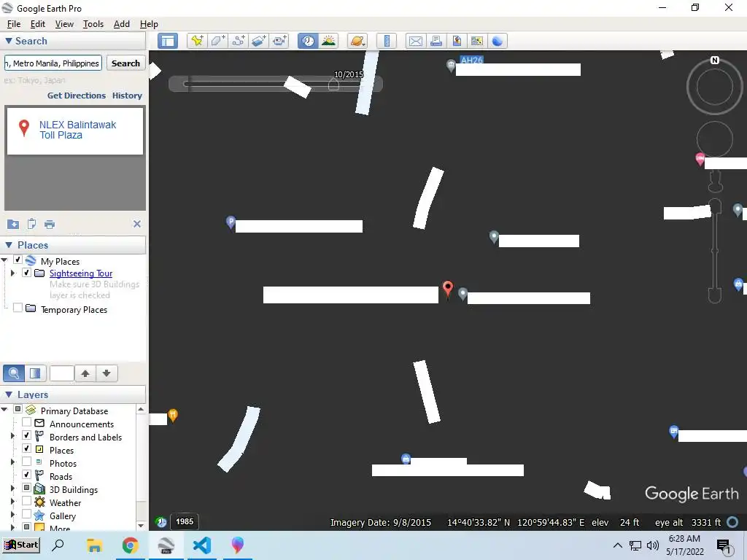Toggle My Places checkbox

[18, 260]
